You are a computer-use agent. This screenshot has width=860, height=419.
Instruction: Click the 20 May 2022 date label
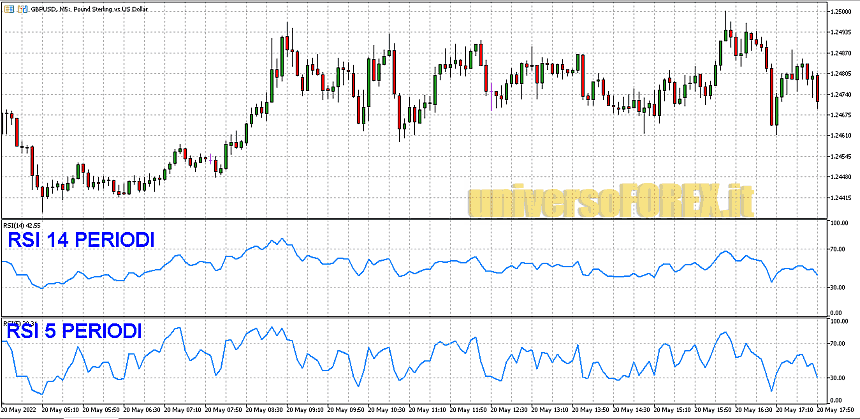tap(22, 411)
